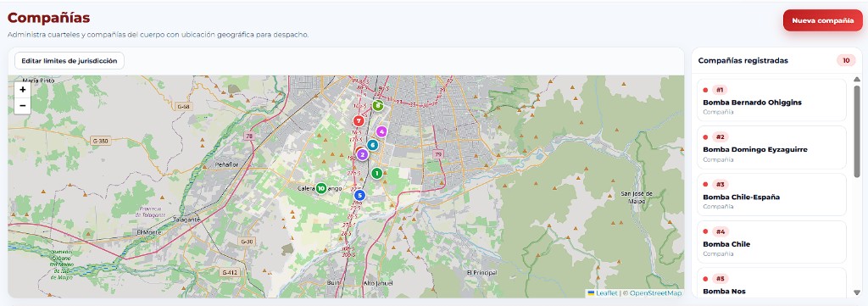Click route 78 shield on the map

(x=248, y=136)
